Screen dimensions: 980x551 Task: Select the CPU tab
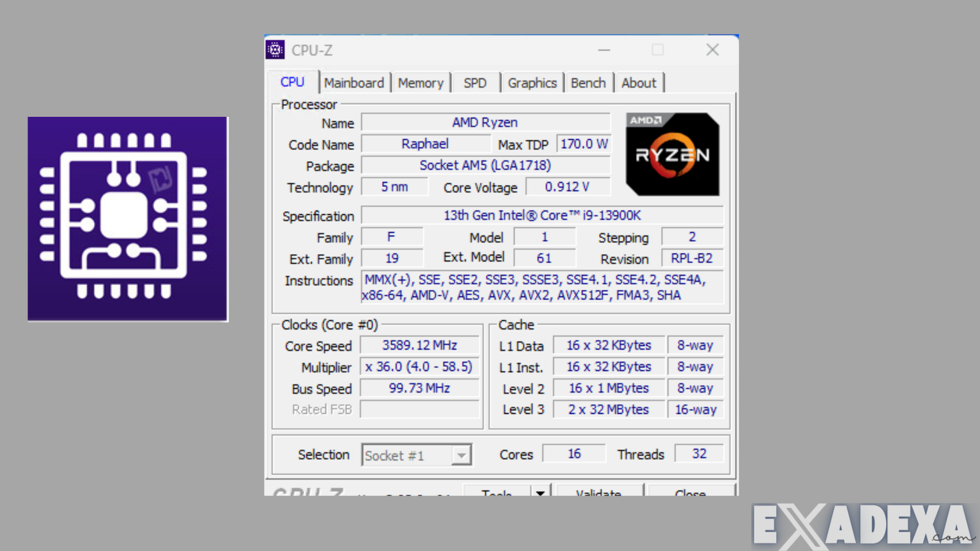pyautogui.click(x=292, y=82)
